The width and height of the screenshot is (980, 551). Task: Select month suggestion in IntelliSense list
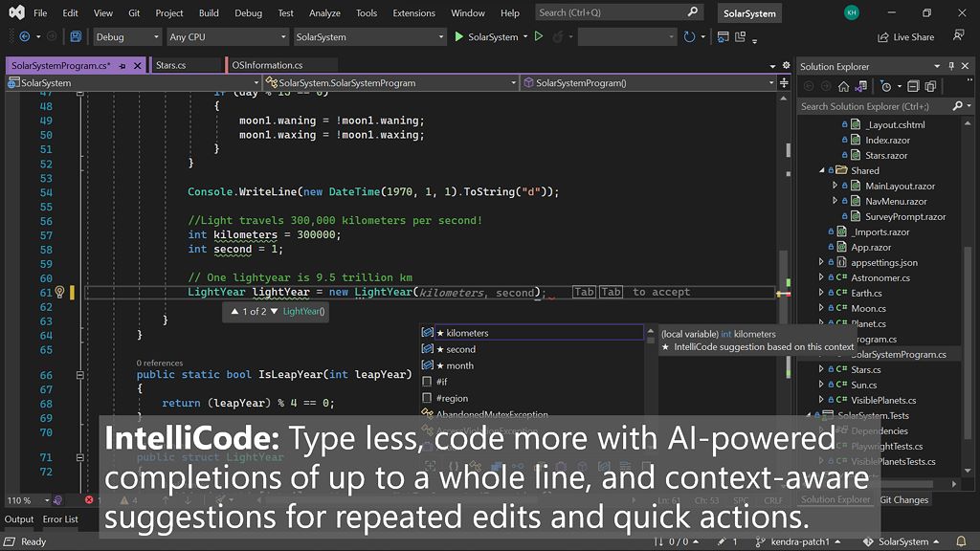532,365
